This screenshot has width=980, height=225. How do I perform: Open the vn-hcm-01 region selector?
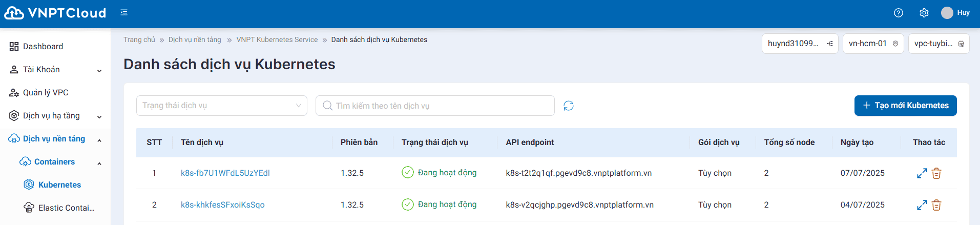coord(873,44)
